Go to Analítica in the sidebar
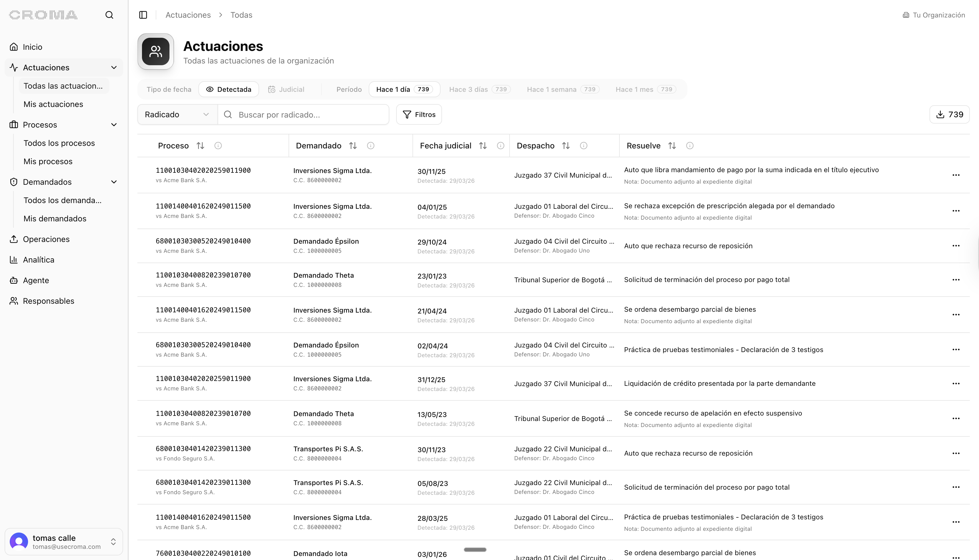Screen dimensions: 979x560 click(38, 260)
